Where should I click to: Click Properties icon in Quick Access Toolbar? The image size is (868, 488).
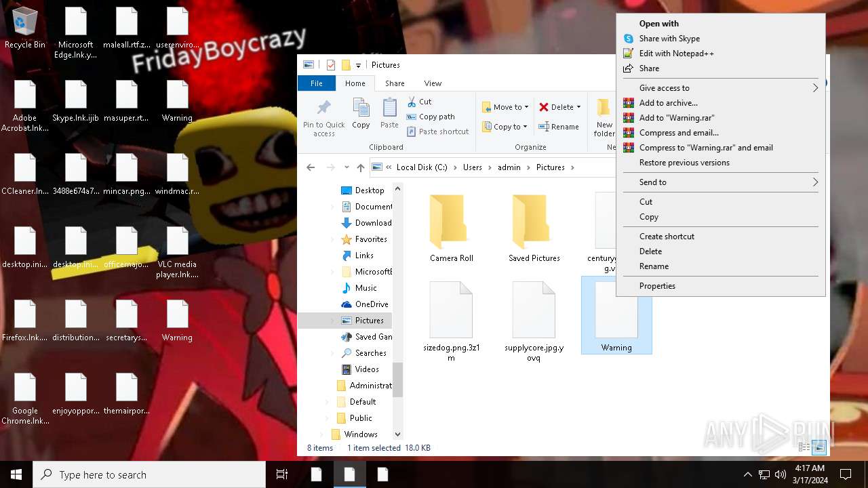[x=331, y=65]
